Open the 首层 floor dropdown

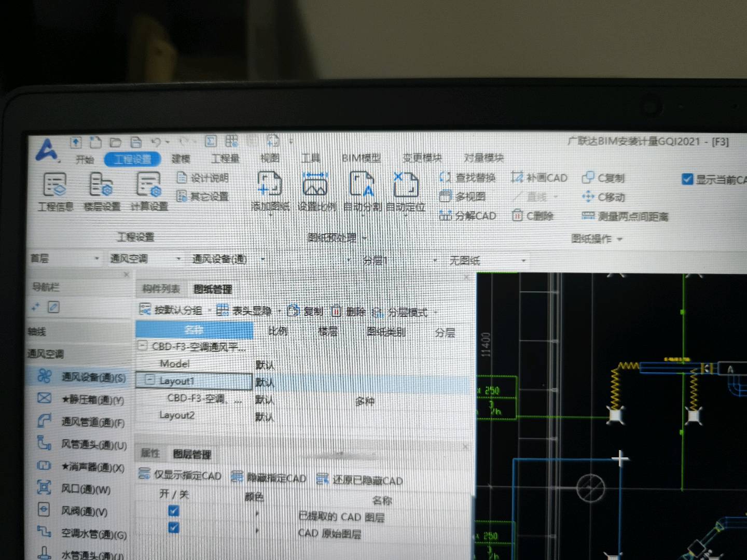(x=64, y=258)
